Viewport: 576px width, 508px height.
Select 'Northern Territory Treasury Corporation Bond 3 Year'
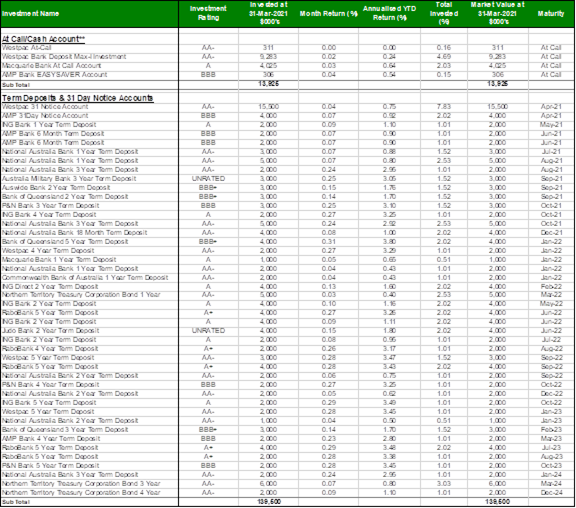[x=81, y=484]
